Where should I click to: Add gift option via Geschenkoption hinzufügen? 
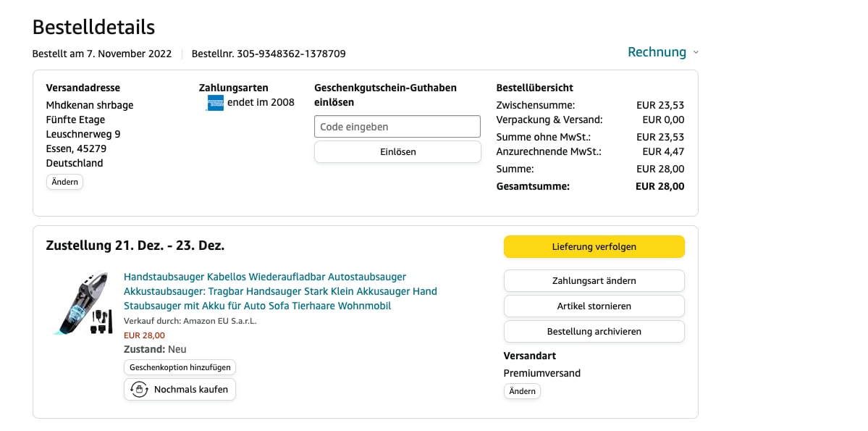180,368
